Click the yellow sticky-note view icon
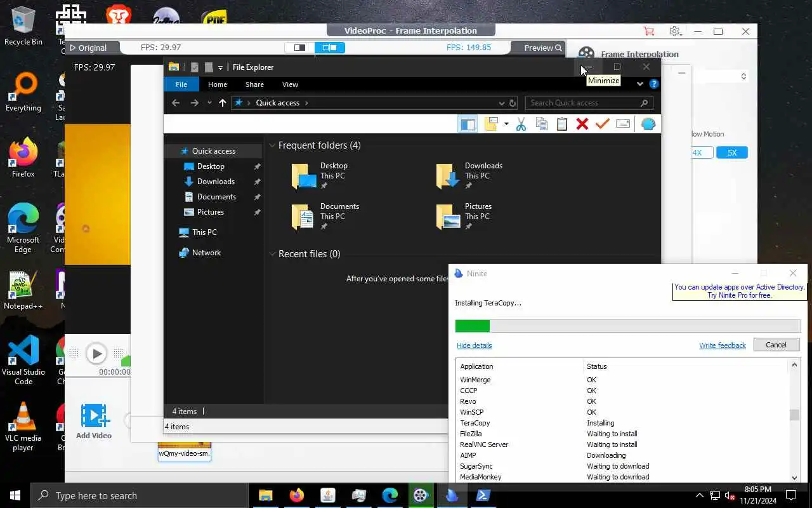This screenshot has height=508, width=812. pos(491,124)
